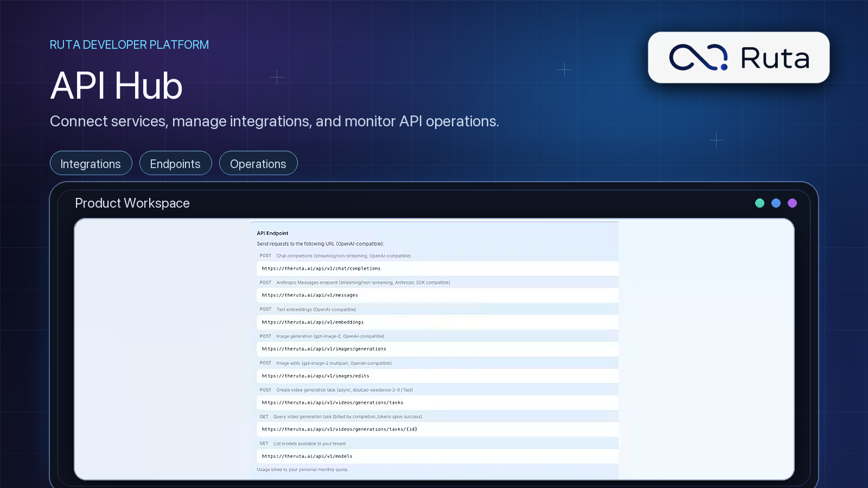
Task: Click the purple dot in Product Workspace header
Action: point(792,203)
